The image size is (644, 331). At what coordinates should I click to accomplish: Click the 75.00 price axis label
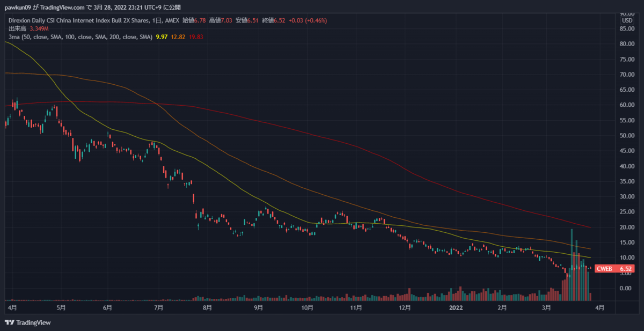[627, 60]
